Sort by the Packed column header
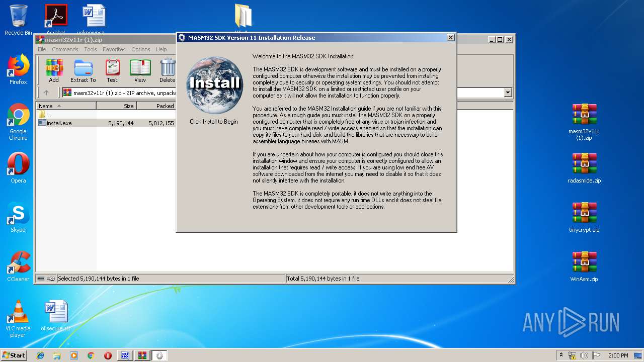The width and height of the screenshot is (644, 362). [x=156, y=106]
